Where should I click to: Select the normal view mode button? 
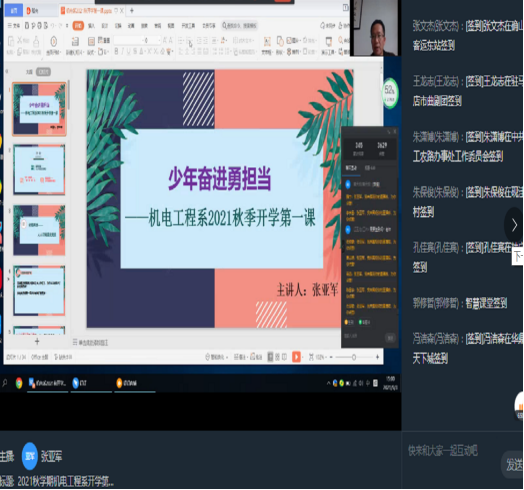(x=271, y=357)
